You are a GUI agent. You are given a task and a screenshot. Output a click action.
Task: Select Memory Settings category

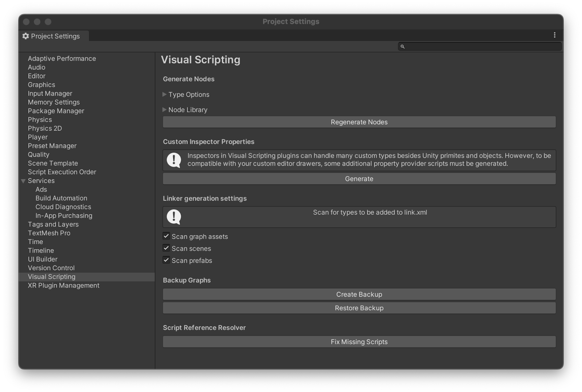53,102
